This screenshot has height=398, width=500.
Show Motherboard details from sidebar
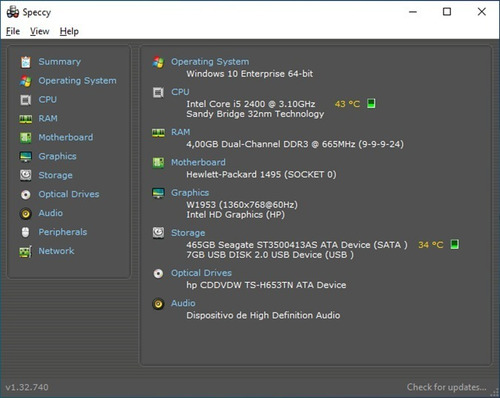coord(66,137)
